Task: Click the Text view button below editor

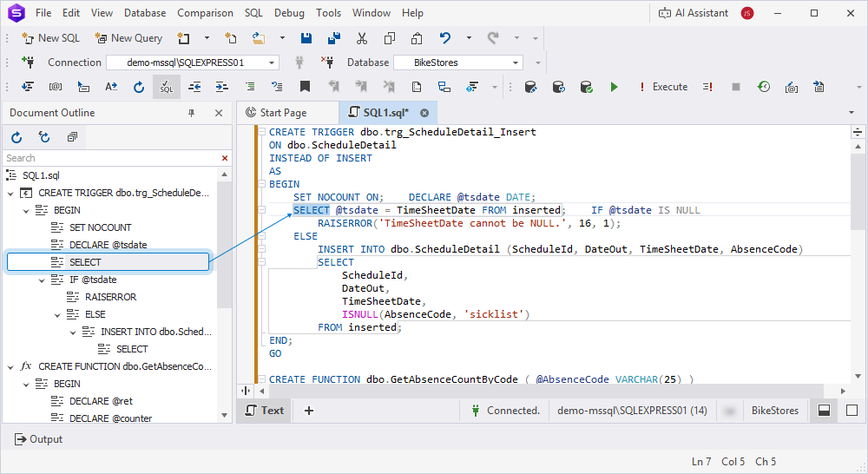Action: 265,411
